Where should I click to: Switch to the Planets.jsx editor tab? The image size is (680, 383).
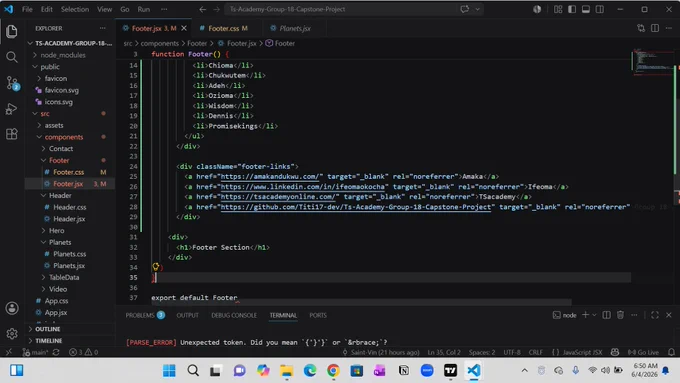(295, 28)
